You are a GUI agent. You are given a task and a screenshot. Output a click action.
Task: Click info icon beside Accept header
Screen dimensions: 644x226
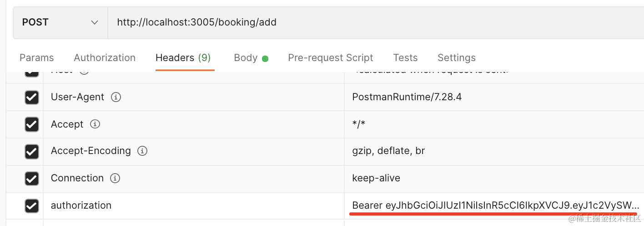pyautogui.click(x=95, y=124)
